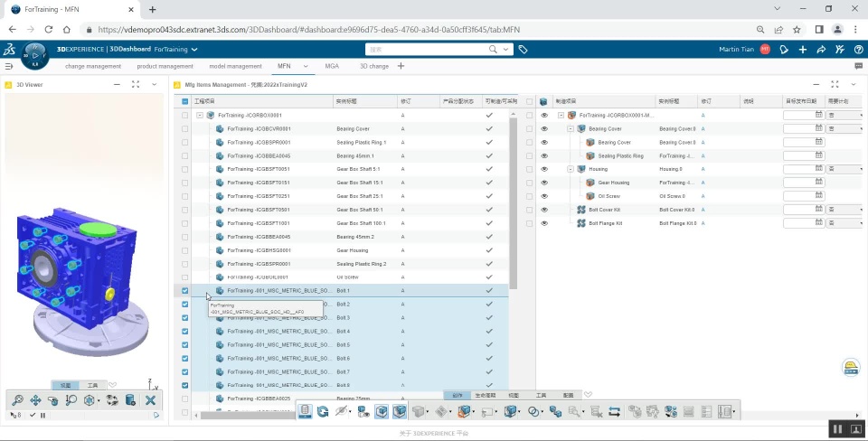Click the refresh icon in bottom toolbar
The height and width of the screenshot is (441, 868).
click(x=324, y=411)
